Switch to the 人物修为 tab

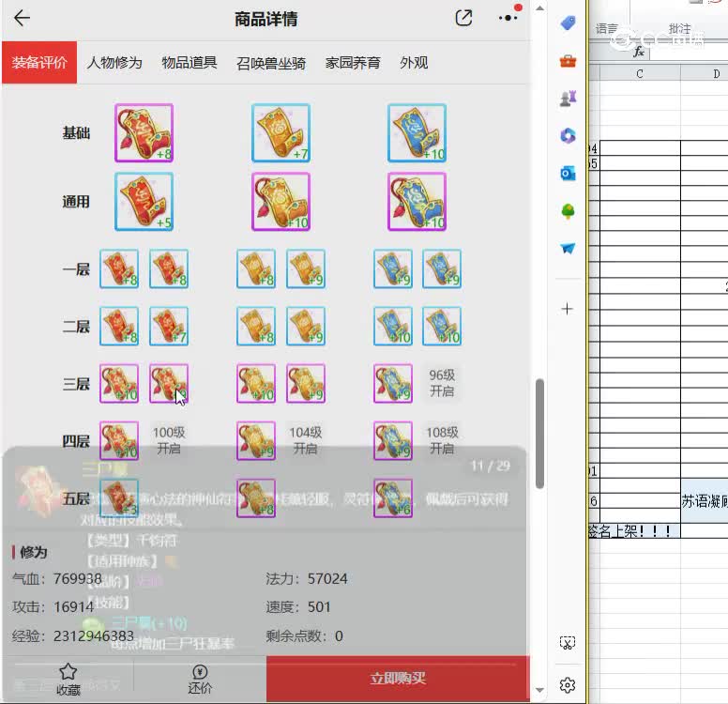coord(114,62)
